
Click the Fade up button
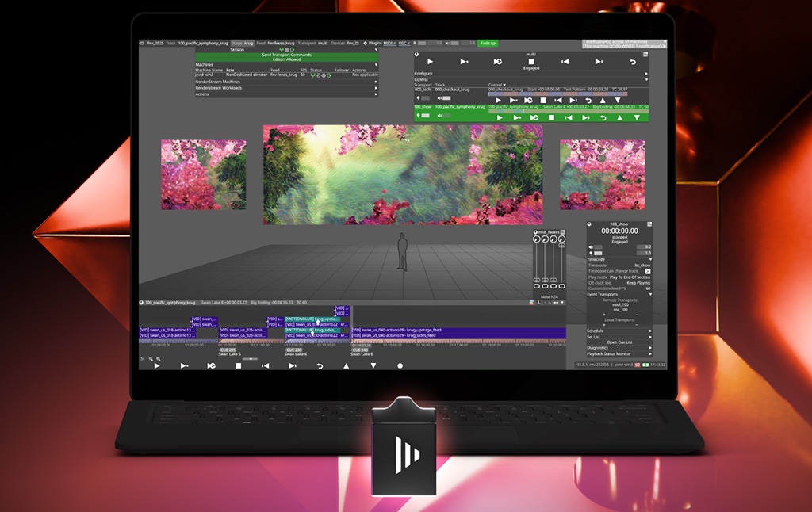488,44
